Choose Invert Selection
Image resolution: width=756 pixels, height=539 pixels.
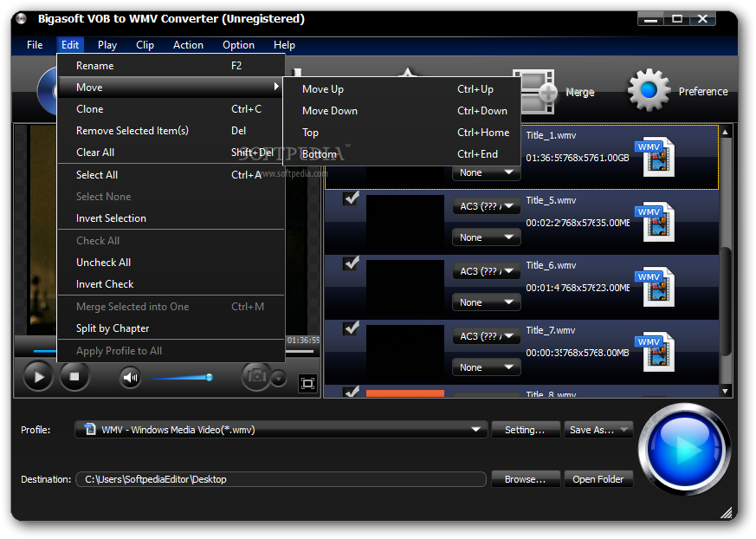pos(171,218)
